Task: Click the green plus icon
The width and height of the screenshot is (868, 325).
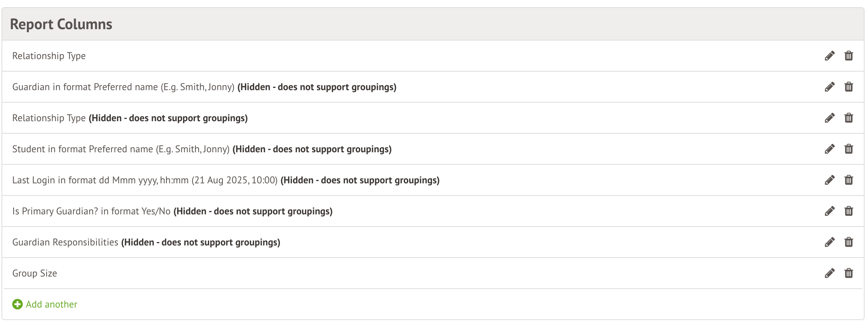Action: click(17, 305)
